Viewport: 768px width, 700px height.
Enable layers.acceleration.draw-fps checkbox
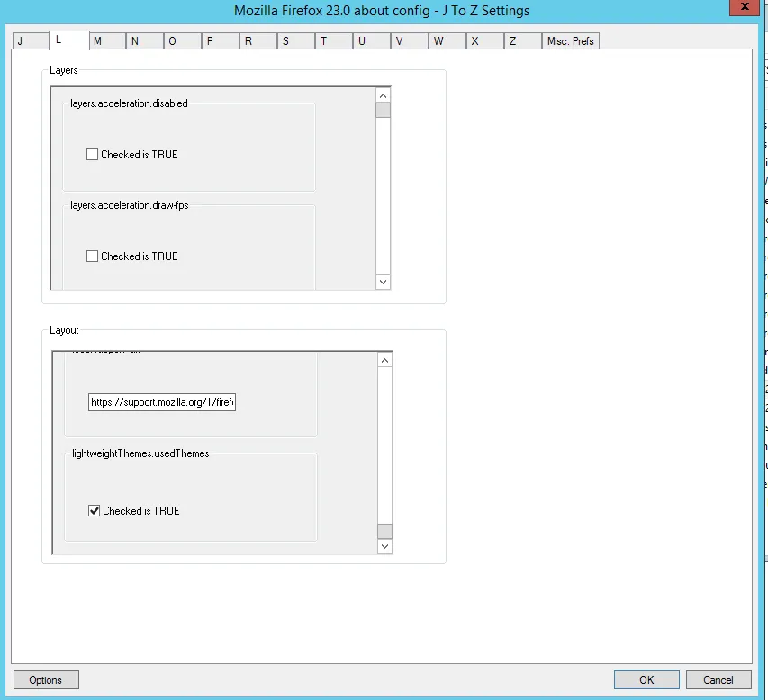(92, 256)
